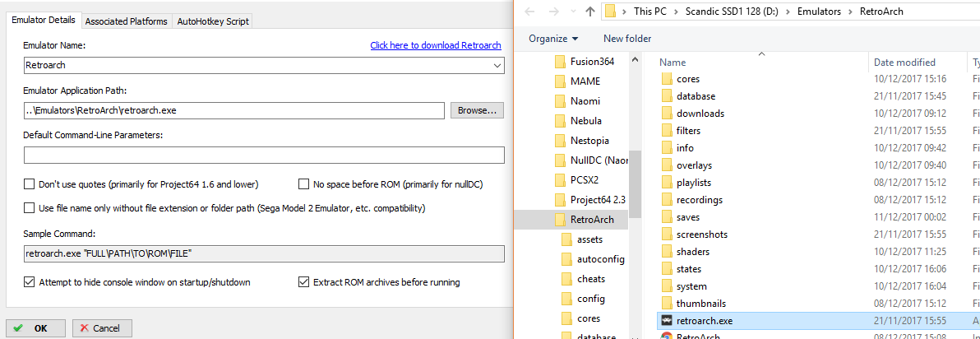The height and width of the screenshot is (339, 980).
Task: Switch to Associated Platforms tab
Action: [x=127, y=21]
